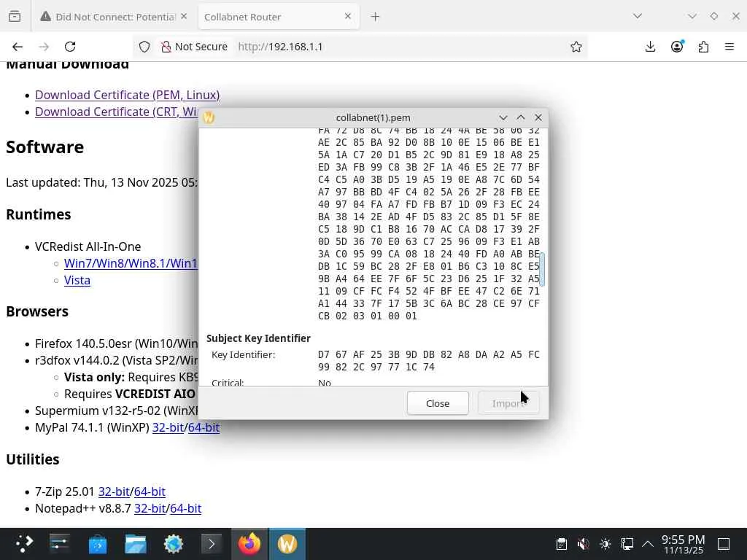747x560 pixels.
Task: Maximize the Firefox window with the diamond
Action: point(713,16)
